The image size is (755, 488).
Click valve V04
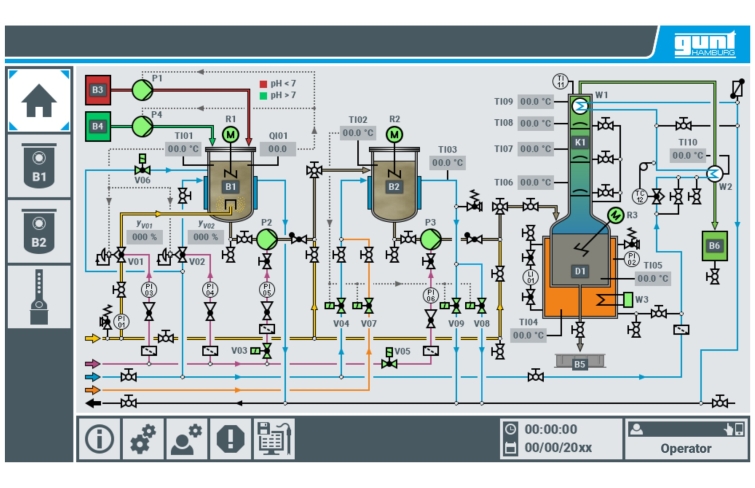[337, 305]
